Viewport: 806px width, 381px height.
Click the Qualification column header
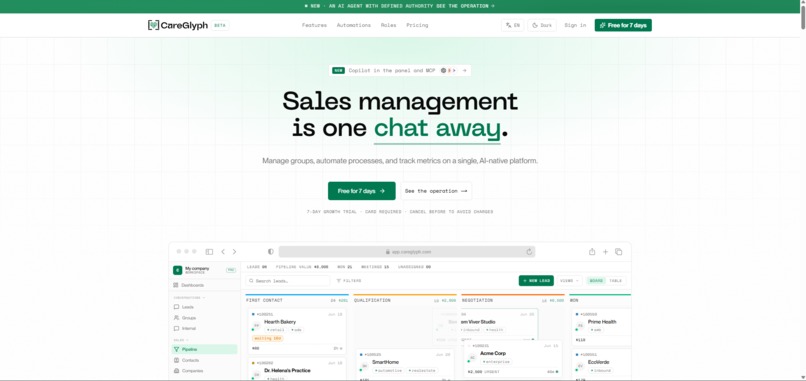pyautogui.click(x=372, y=300)
